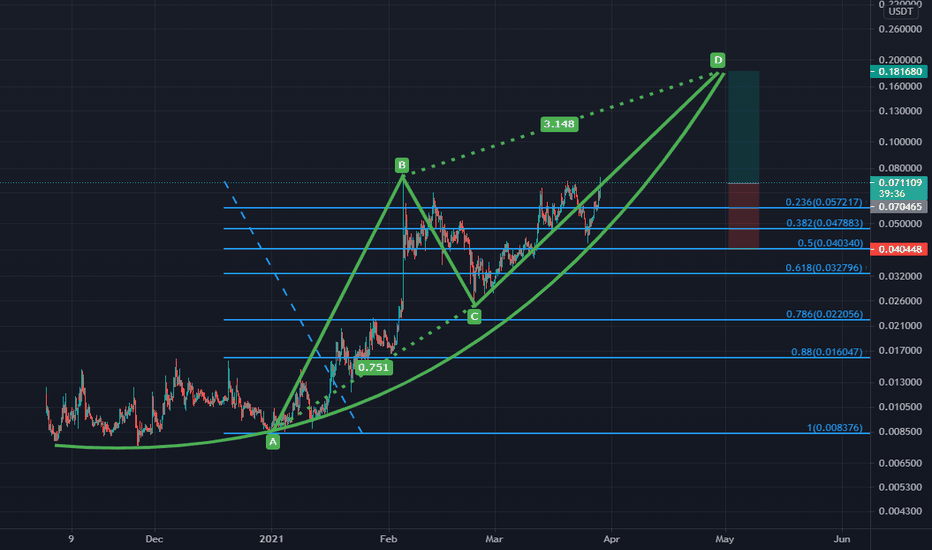Click the 0.004300 price axis label
Viewport: 932px width, 550px height.
900,511
